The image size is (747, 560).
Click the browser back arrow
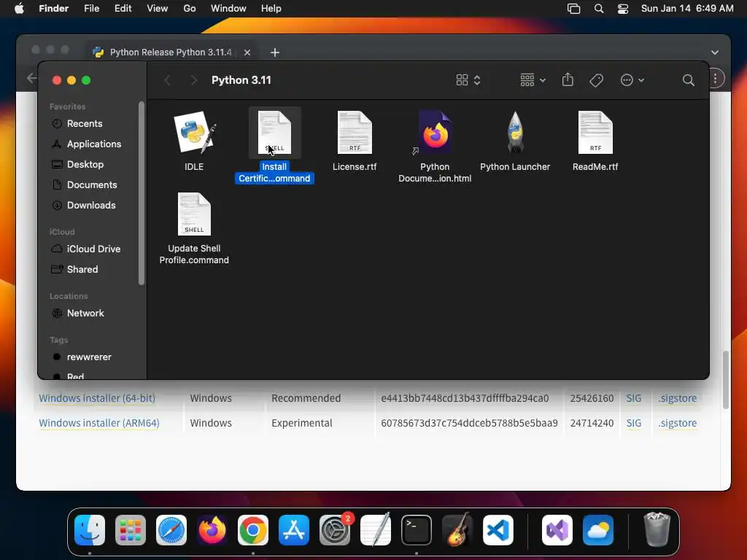click(x=31, y=78)
